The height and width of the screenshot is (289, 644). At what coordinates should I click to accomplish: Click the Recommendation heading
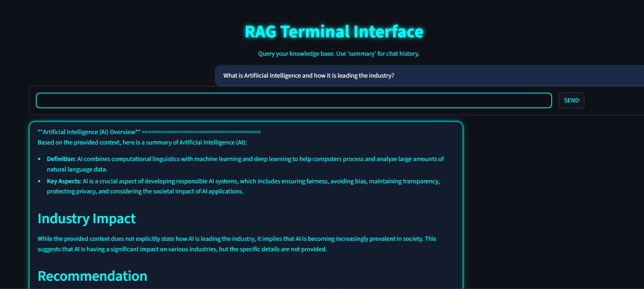point(92,276)
